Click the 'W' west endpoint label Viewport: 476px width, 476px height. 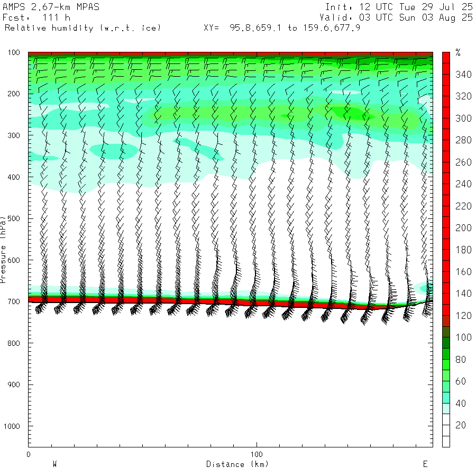coord(54,464)
